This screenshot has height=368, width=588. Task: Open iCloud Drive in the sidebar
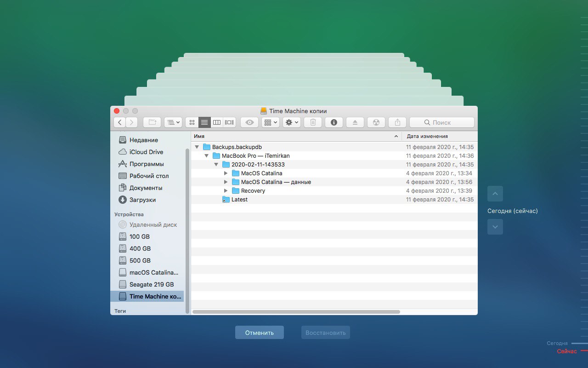[147, 152]
